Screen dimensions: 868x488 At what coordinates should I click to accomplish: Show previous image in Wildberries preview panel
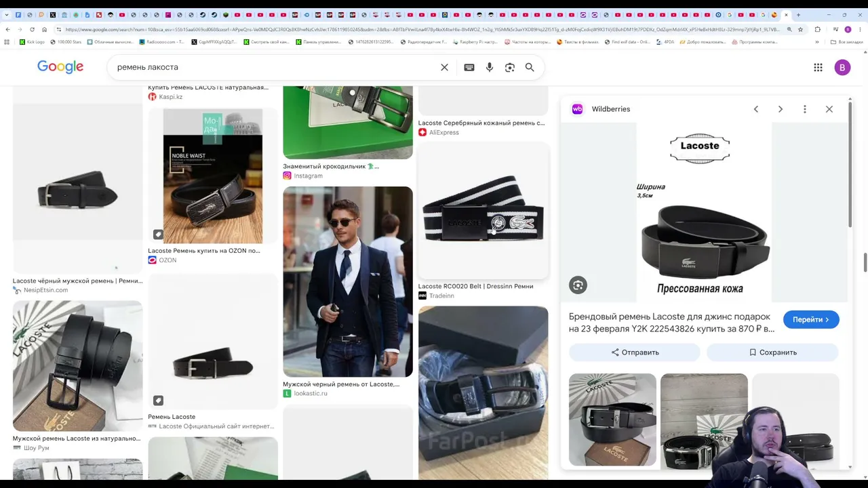click(x=756, y=109)
